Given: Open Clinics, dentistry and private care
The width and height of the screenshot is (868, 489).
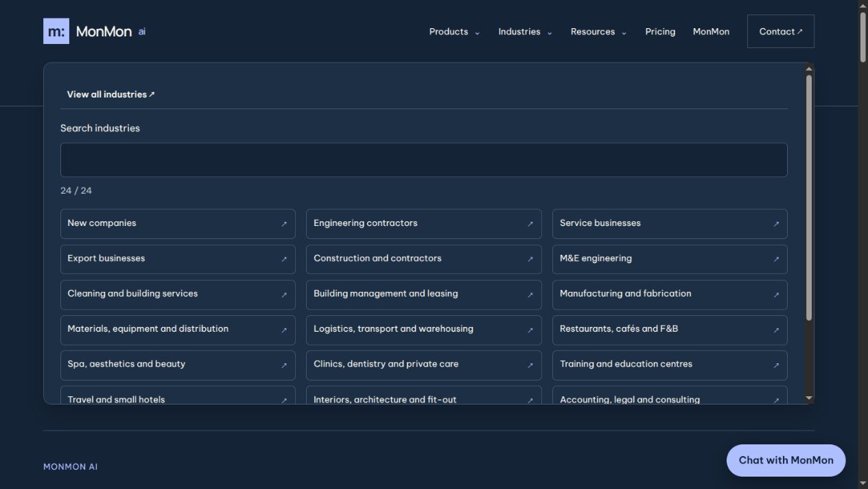Looking at the screenshot, I should pyautogui.click(x=423, y=365).
